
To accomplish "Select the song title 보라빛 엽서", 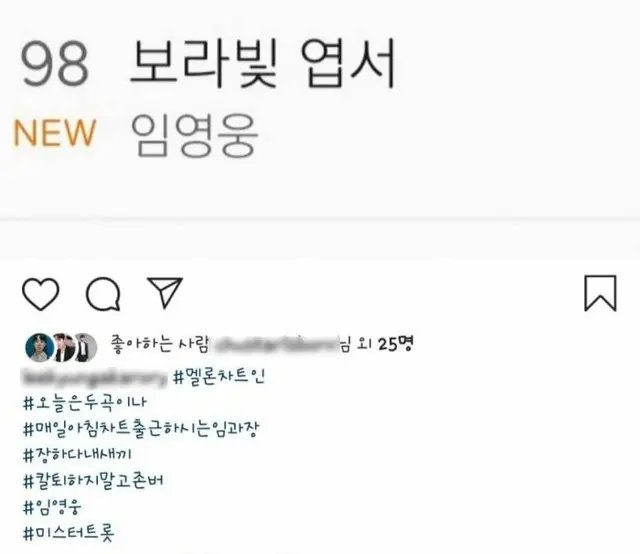I will [x=263, y=62].
